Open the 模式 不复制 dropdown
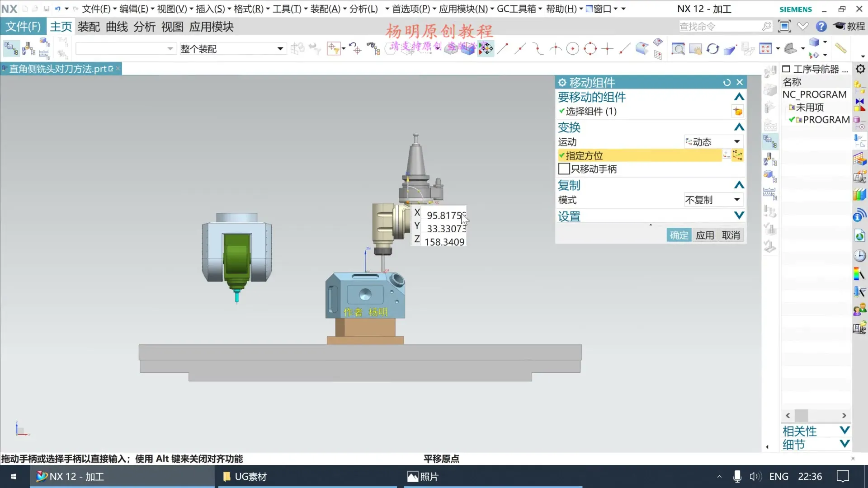Screen dimensions: 868x488 tap(713, 200)
